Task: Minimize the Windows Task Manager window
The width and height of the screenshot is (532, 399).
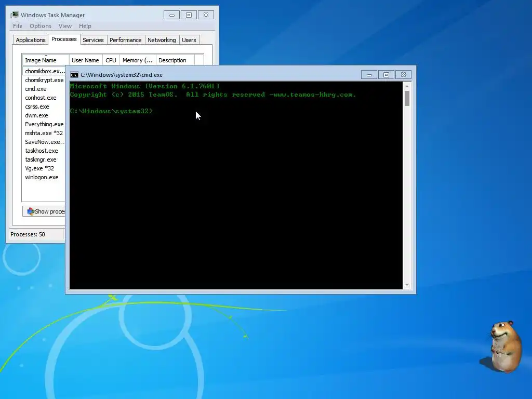Action: click(x=171, y=15)
